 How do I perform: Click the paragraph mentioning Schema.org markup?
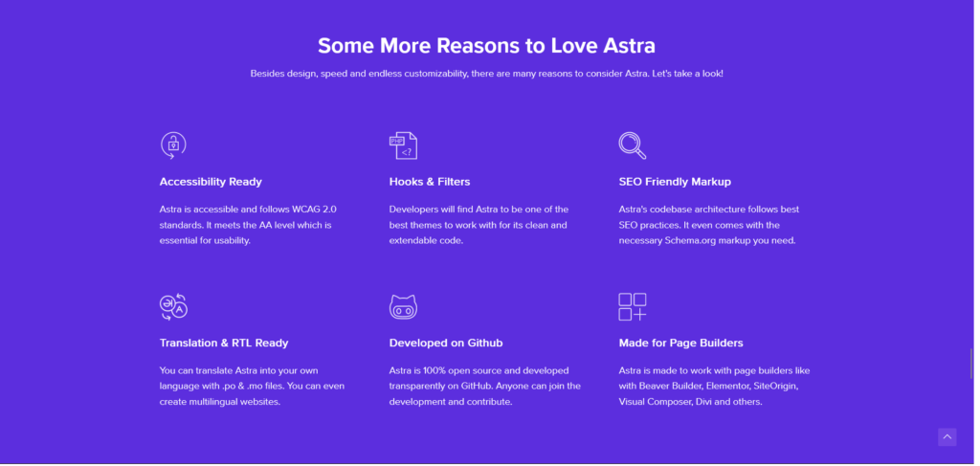709,225
